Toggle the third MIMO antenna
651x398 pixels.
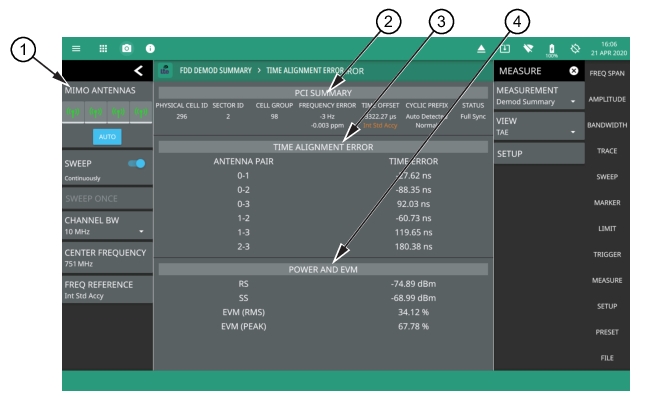pos(118,112)
